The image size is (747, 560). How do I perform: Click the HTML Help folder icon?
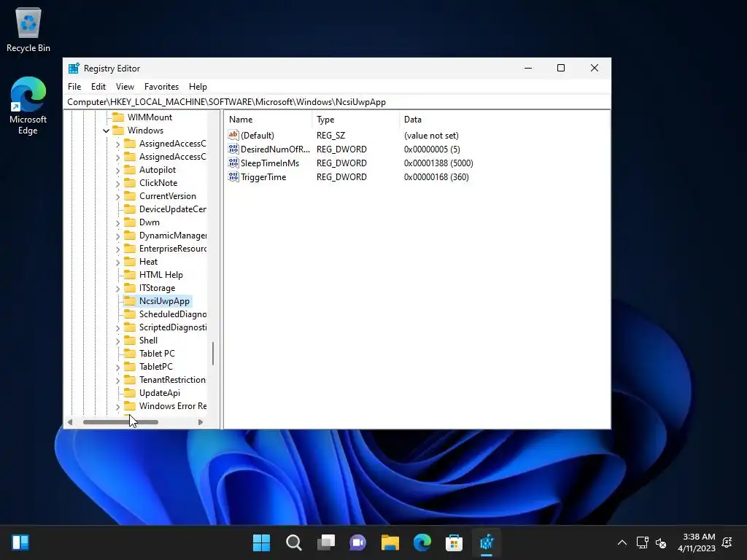click(130, 275)
